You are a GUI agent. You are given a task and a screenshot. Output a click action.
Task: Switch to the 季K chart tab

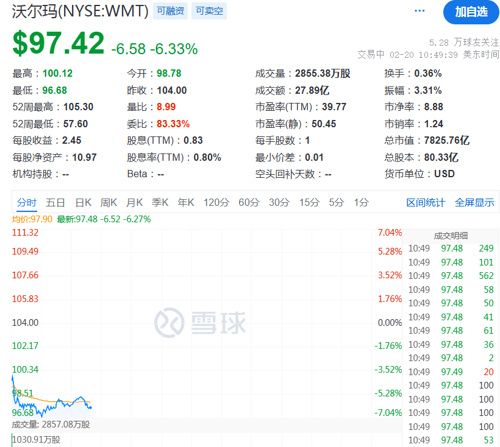(x=160, y=202)
